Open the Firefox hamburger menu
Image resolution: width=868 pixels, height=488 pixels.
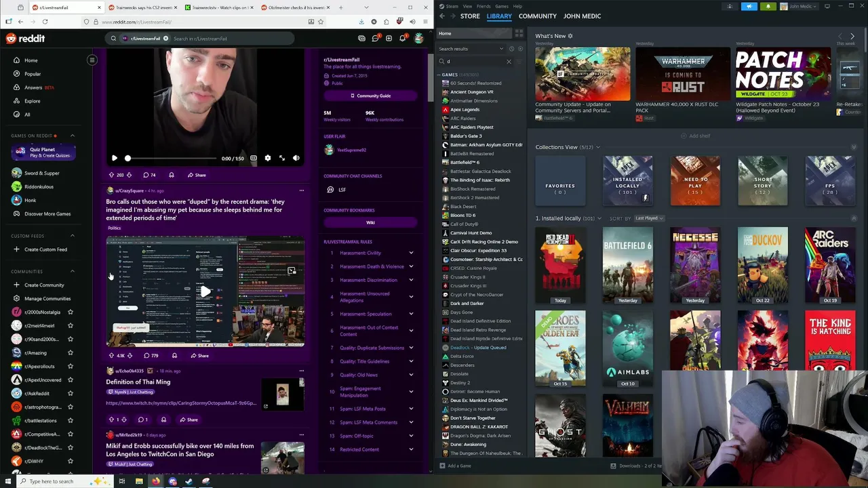point(424,22)
